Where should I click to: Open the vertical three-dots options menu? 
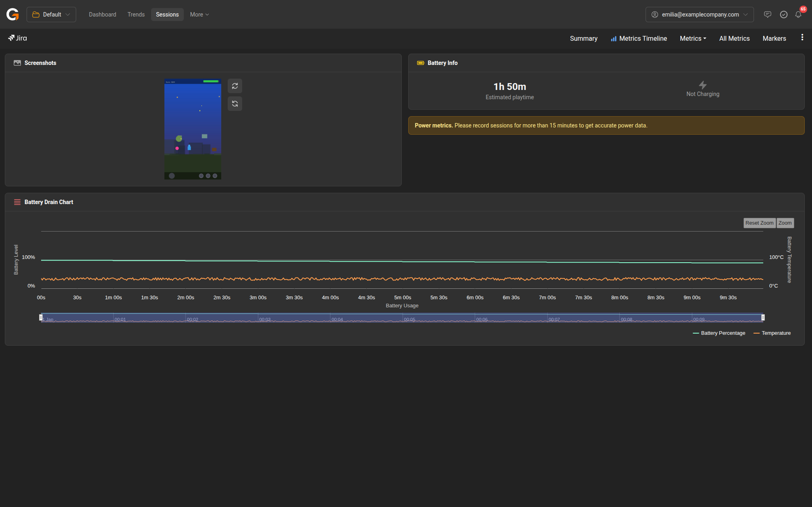pos(802,38)
